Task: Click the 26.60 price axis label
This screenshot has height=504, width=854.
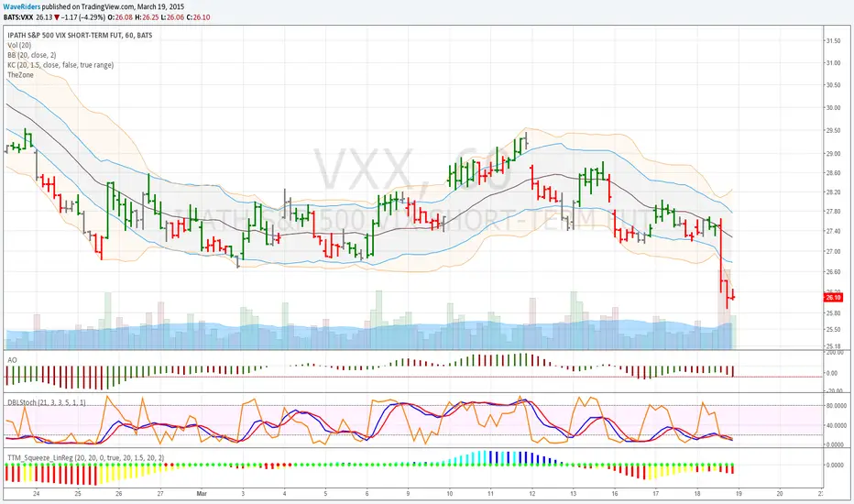Action: click(x=833, y=271)
